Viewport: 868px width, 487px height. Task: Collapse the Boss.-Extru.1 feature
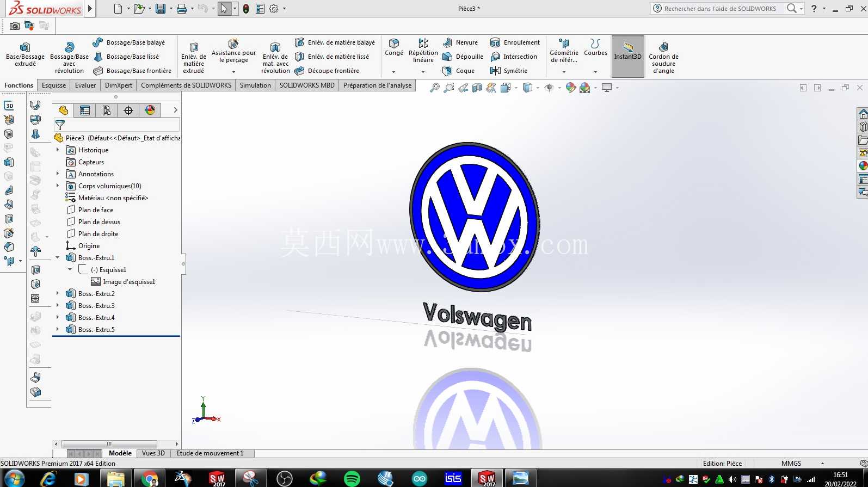click(58, 257)
